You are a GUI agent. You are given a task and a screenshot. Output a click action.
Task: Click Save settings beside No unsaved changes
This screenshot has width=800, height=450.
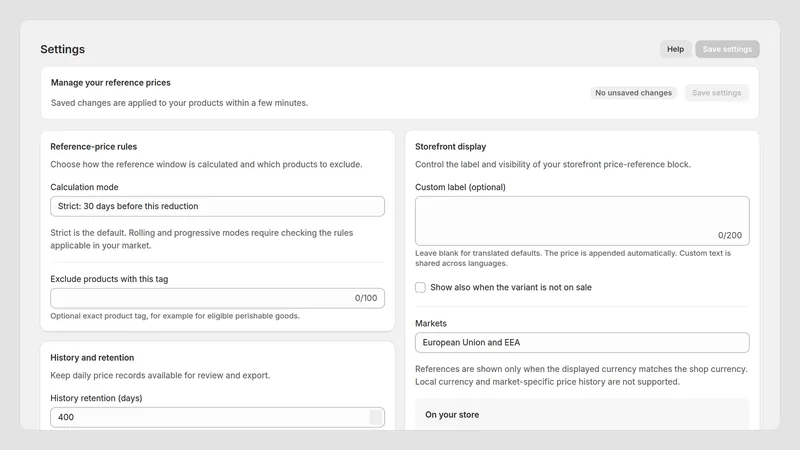(716, 93)
